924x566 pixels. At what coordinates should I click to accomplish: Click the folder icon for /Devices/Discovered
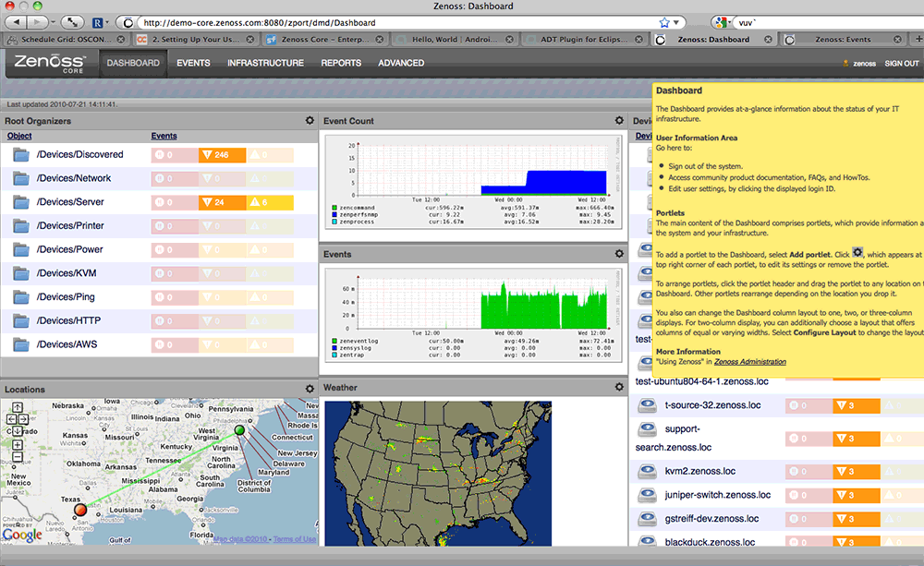pos(21,155)
